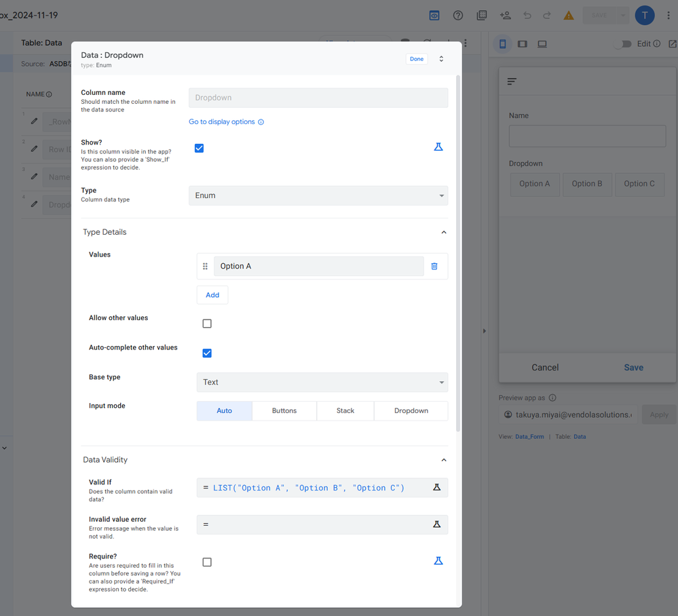Click the flask icon in Valid If field
Image resolution: width=678 pixels, height=616 pixels.
click(x=436, y=487)
